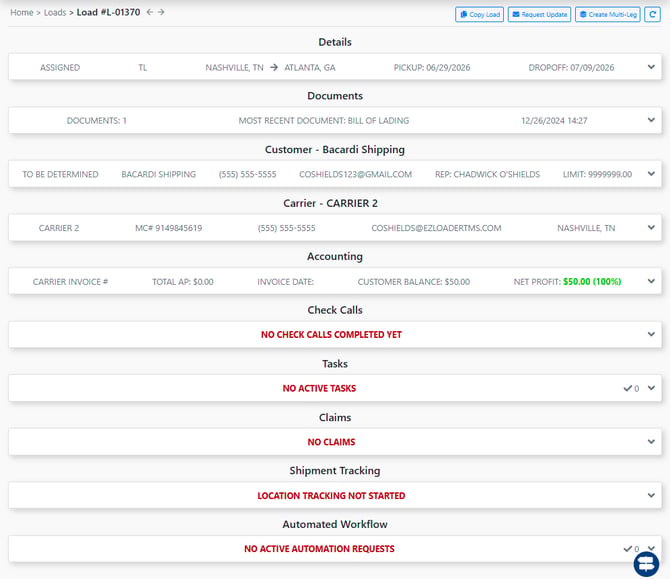Click COSHIELDS123@GMAIL.COM email
This screenshot has height=579, width=670.
[356, 174]
